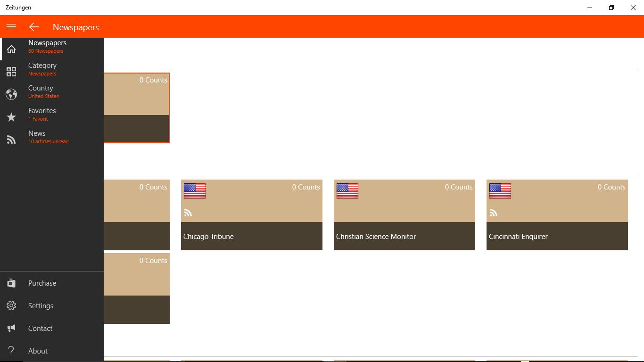Open Settings via the gear icon
The height and width of the screenshot is (362, 644).
click(x=11, y=305)
